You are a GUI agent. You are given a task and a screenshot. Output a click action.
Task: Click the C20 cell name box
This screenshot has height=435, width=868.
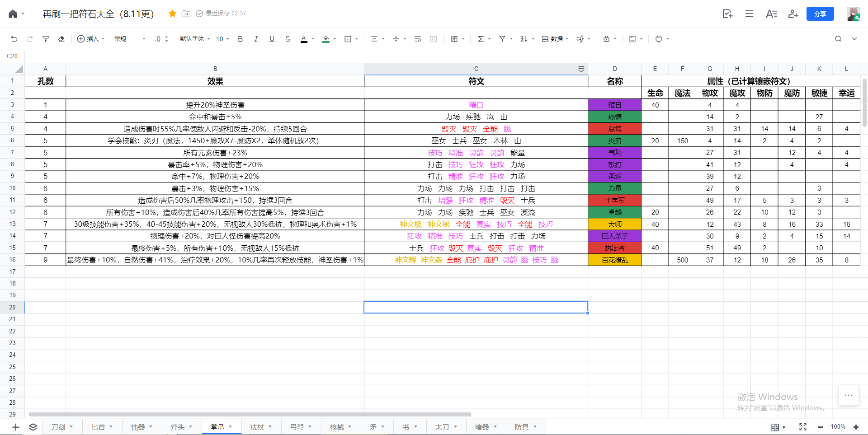(x=12, y=56)
